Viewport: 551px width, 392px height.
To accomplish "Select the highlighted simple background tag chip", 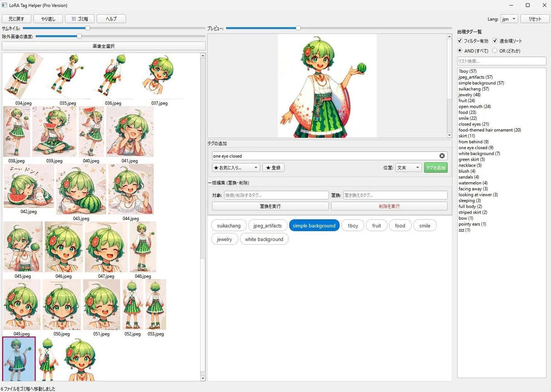I will 314,225.
